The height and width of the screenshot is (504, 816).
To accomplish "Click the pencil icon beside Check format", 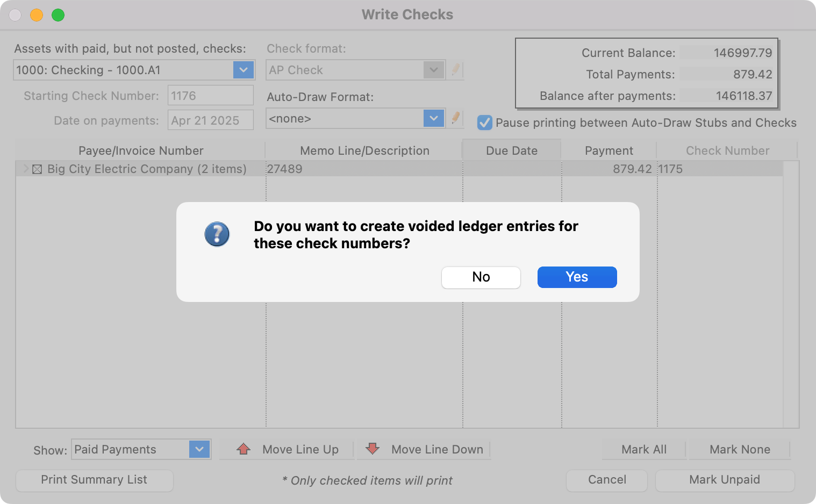I will (456, 70).
